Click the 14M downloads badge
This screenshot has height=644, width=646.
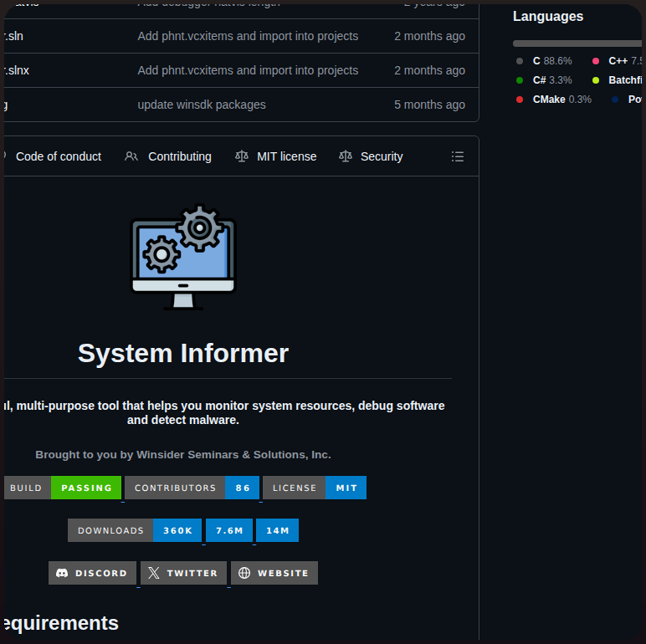[x=277, y=530]
